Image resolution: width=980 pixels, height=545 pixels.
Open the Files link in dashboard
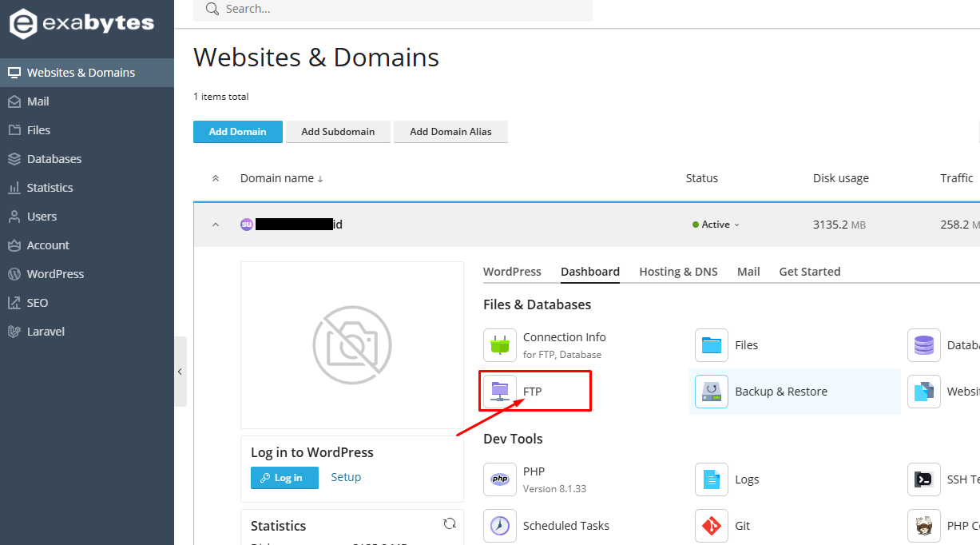tap(747, 345)
